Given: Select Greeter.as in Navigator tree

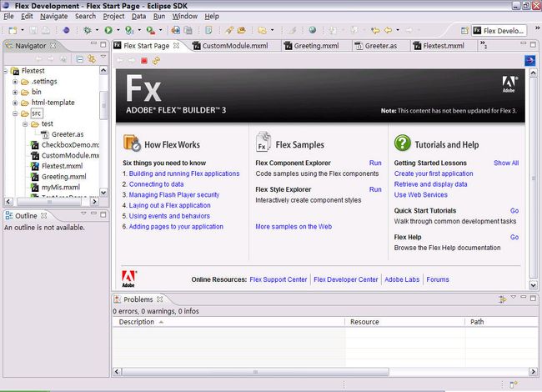Looking at the screenshot, I should coord(68,134).
